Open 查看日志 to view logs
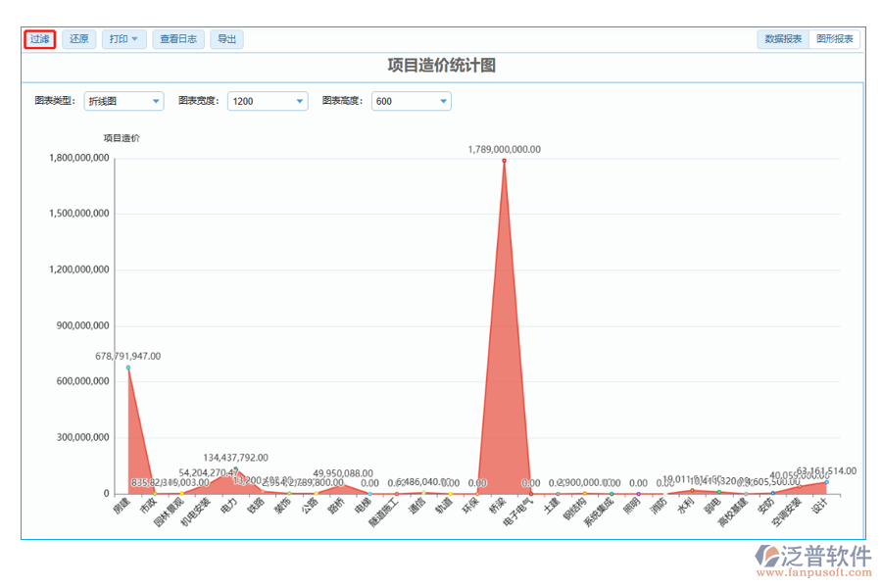This screenshot has height=588, width=882. 177,39
